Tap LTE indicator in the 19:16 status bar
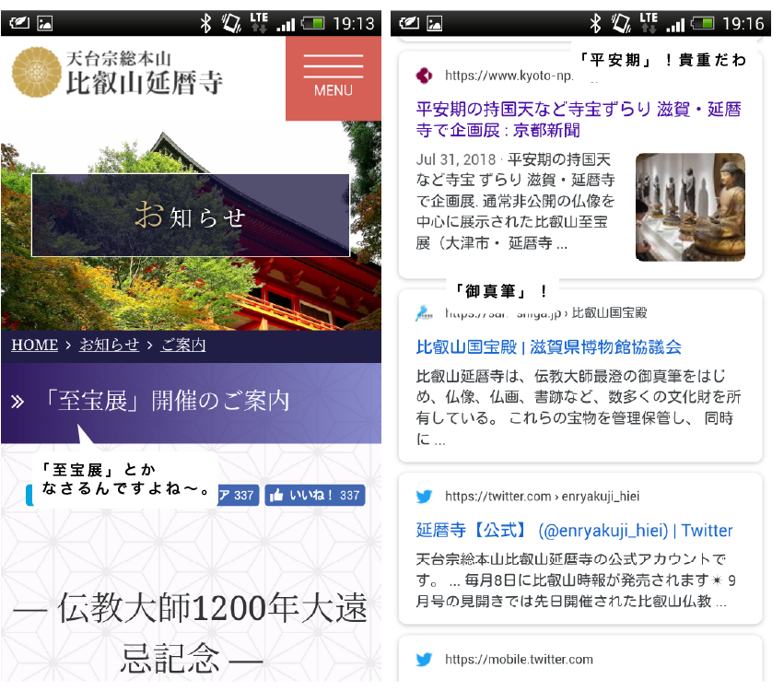 pos(649,22)
